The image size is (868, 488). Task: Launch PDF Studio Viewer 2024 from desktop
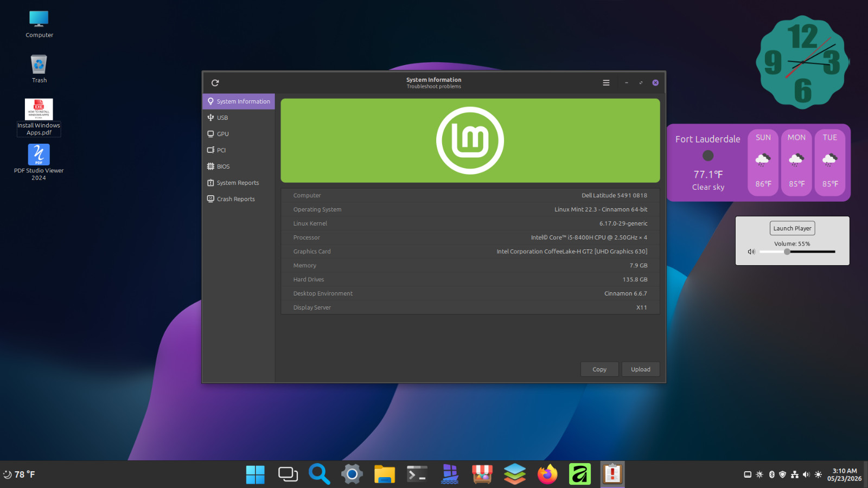[x=39, y=162]
